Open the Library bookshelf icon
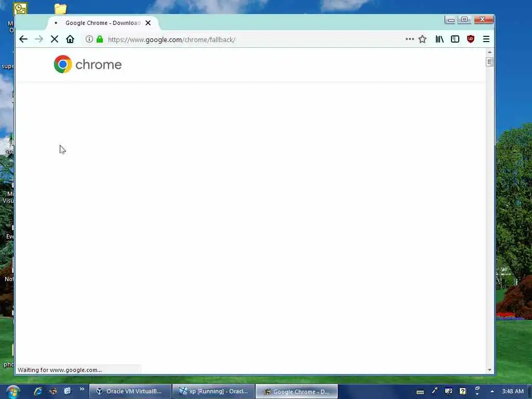The image size is (532, 399). (x=440, y=39)
